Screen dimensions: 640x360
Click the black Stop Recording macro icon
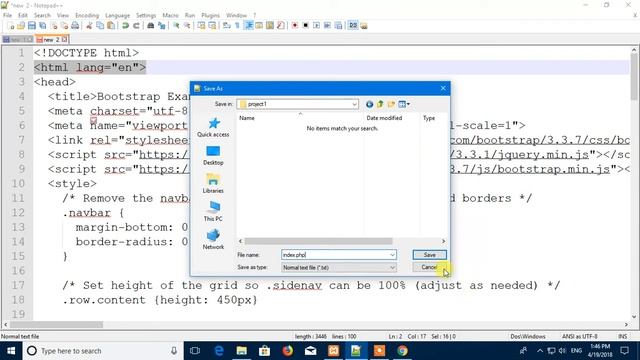(x=305, y=26)
